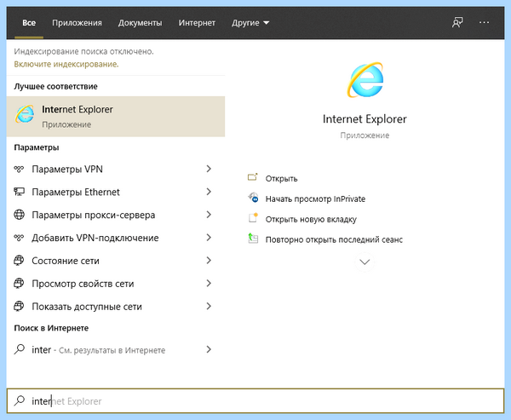Viewport: 511px width, 420px height.
Task: Click the Internet Explorer title in preview pane
Action: (365, 119)
